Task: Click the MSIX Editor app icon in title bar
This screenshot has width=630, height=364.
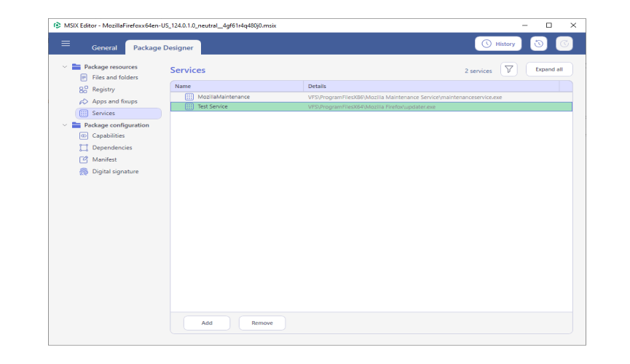Action: click(57, 25)
